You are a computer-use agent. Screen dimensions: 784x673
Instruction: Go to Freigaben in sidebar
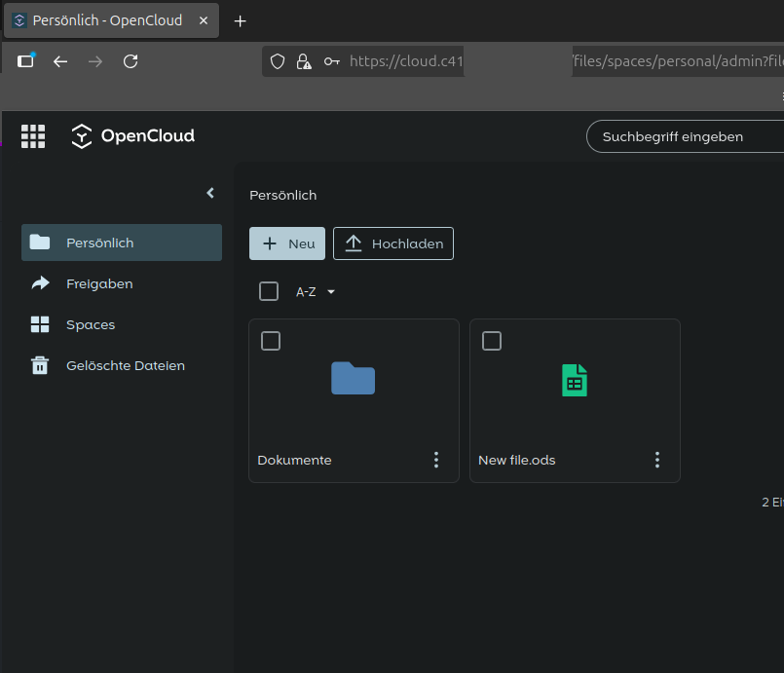pos(99,283)
